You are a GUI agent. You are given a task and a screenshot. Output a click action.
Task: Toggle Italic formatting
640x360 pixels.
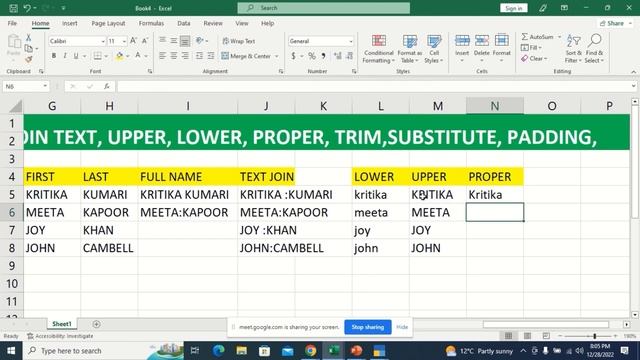(x=64, y=56)
